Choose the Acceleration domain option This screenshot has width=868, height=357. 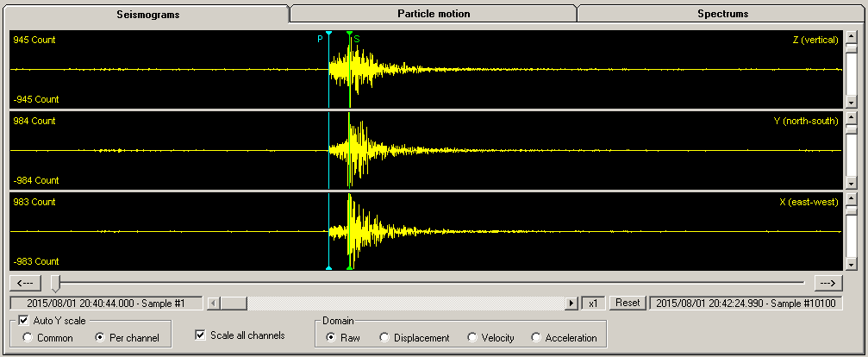535,337
